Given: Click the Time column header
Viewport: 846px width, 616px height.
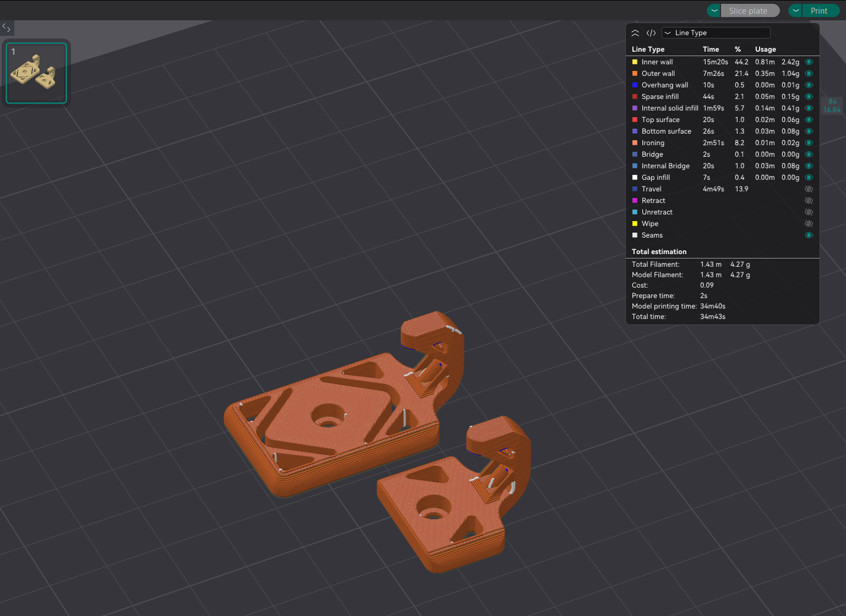Looking at the screenshot, I should tap(711, 50).
